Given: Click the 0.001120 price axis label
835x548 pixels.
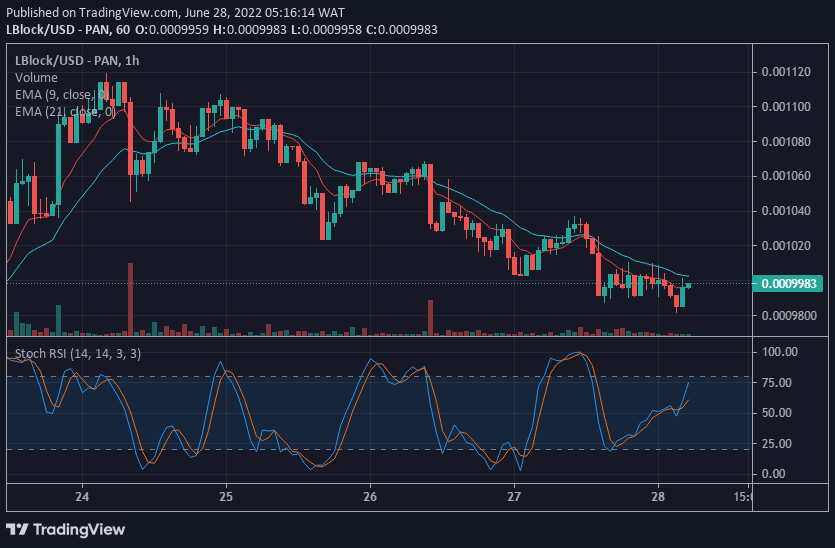Looking at the screenshot, I should point(786,72).
